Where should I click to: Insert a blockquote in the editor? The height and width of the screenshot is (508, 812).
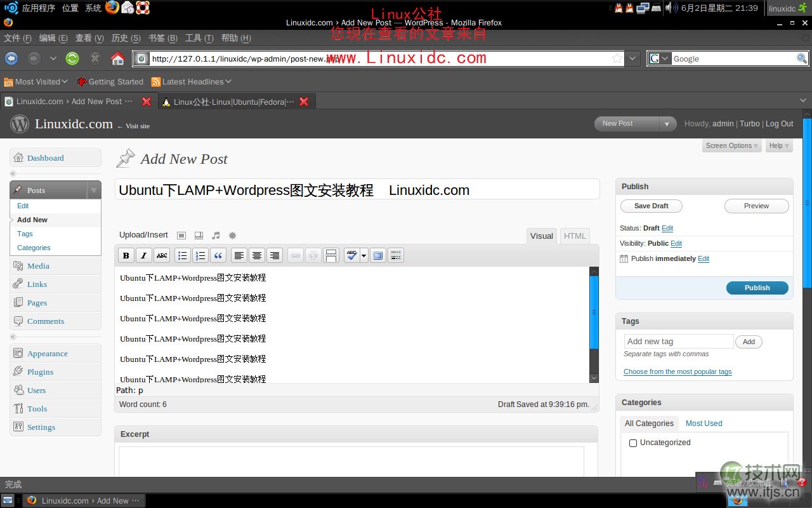point(218,255)
